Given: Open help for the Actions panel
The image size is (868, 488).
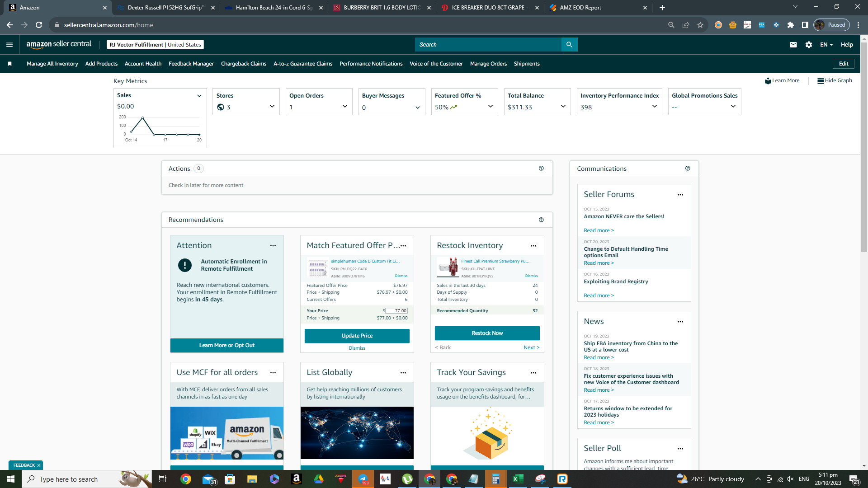Looking at the screenshot, I should (x=541, y=169).
